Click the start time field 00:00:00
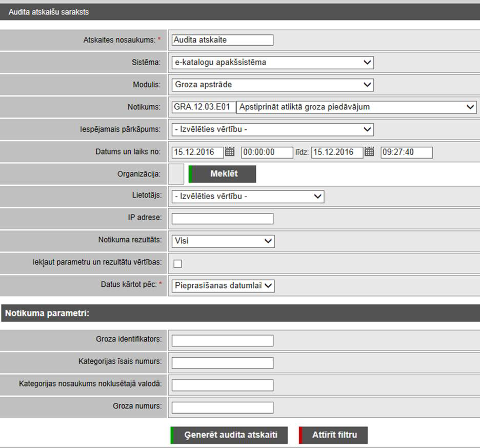The height and width of the screenshot is (448, 480). pyautogui.click(x=267, y=152)
